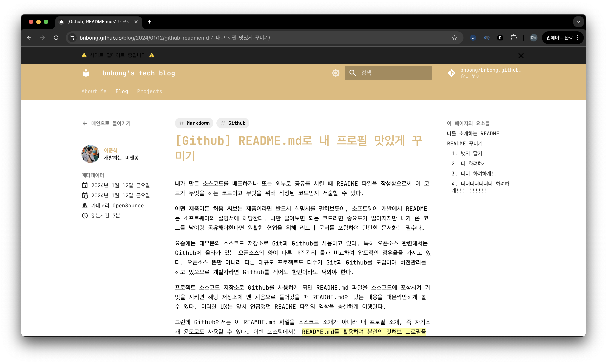Jump to 나를 소개하는 README section
Viewport: 607px width, 364px height.
pyautogui.click(x=473, y=133)
